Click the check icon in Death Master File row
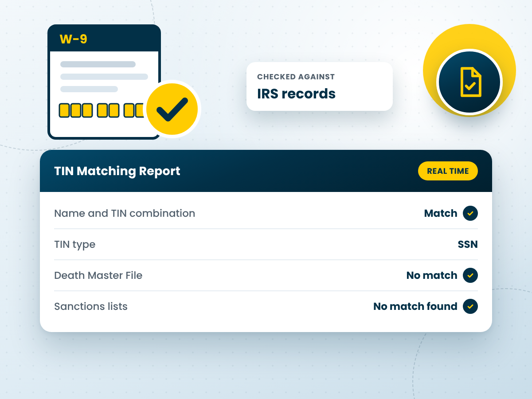This screenshot has width=532, height=399. [x=470, y=275]
